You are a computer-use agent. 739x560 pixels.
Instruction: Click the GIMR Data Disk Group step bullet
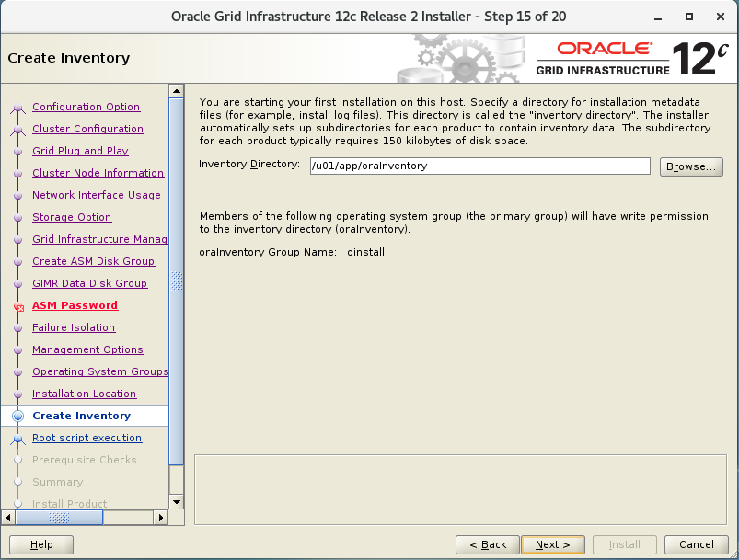point(17,284)
